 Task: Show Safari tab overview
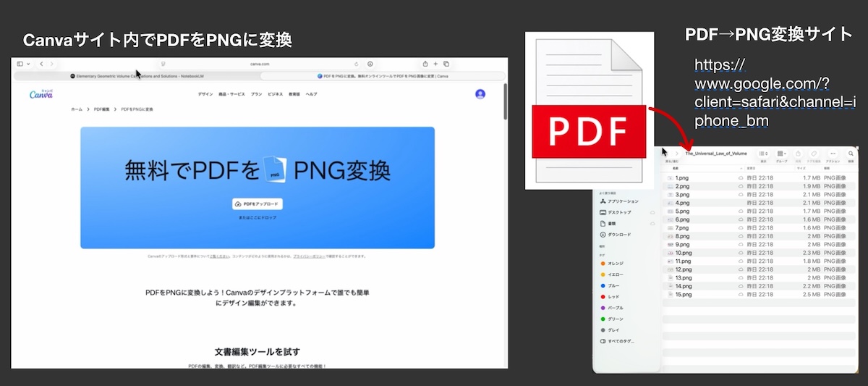(446, 64)
